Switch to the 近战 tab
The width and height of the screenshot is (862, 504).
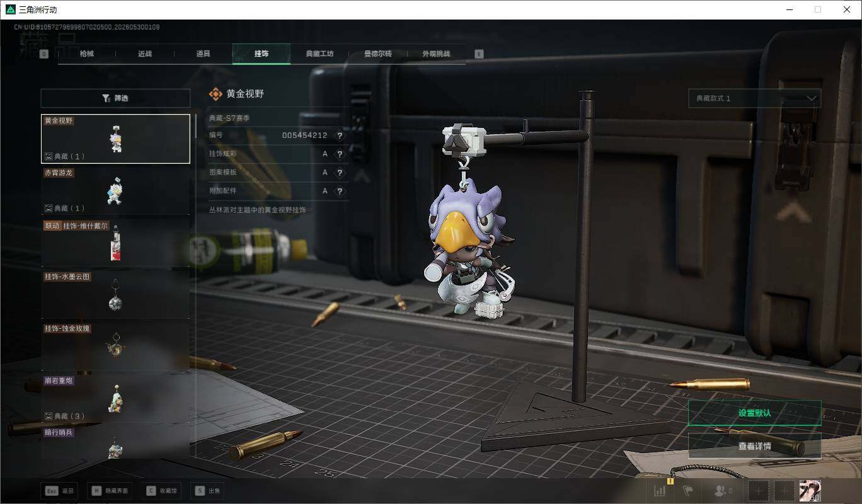[145, 54]
